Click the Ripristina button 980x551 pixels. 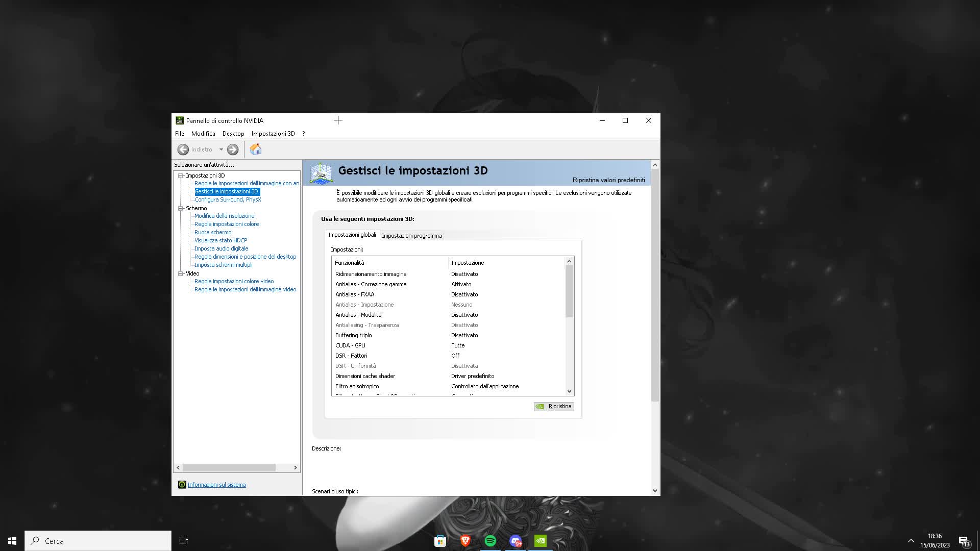click(x=554, y=407)
